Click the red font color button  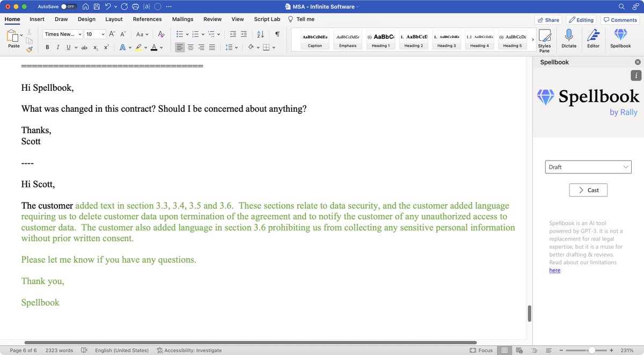[154, 47]
